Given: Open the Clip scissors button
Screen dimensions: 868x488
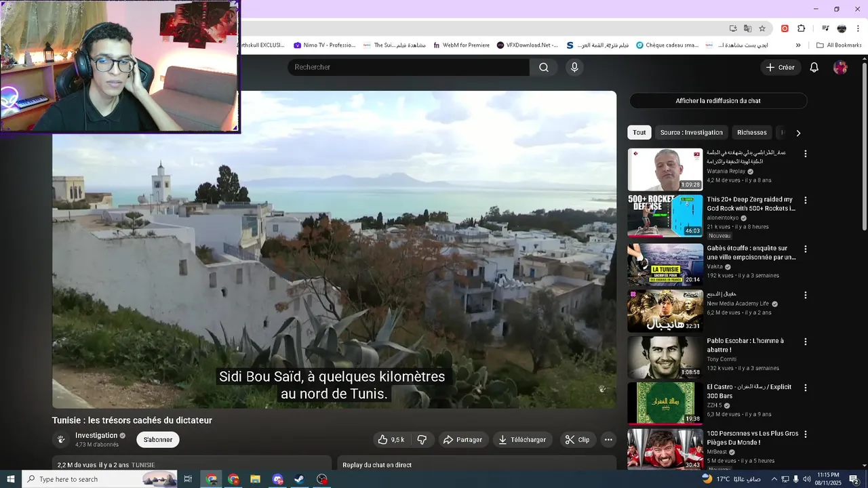Looking at the screenshot, I should click(x=577, y=440).
